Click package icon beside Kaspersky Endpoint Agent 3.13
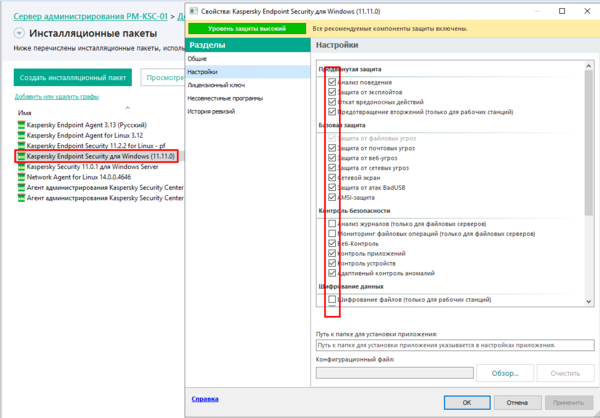Viewport: 600px width, 418px height. pyautogui.click(x=21, y=125)
